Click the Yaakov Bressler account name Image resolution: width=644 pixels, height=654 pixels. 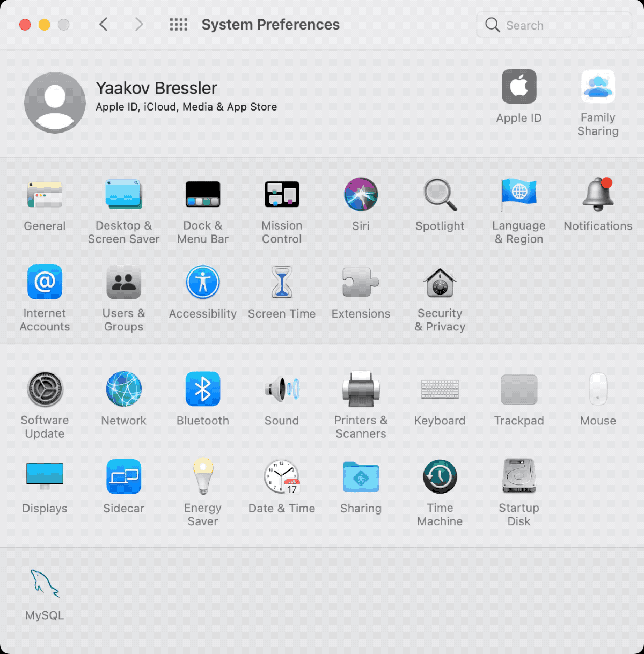[x=156, y=87]
